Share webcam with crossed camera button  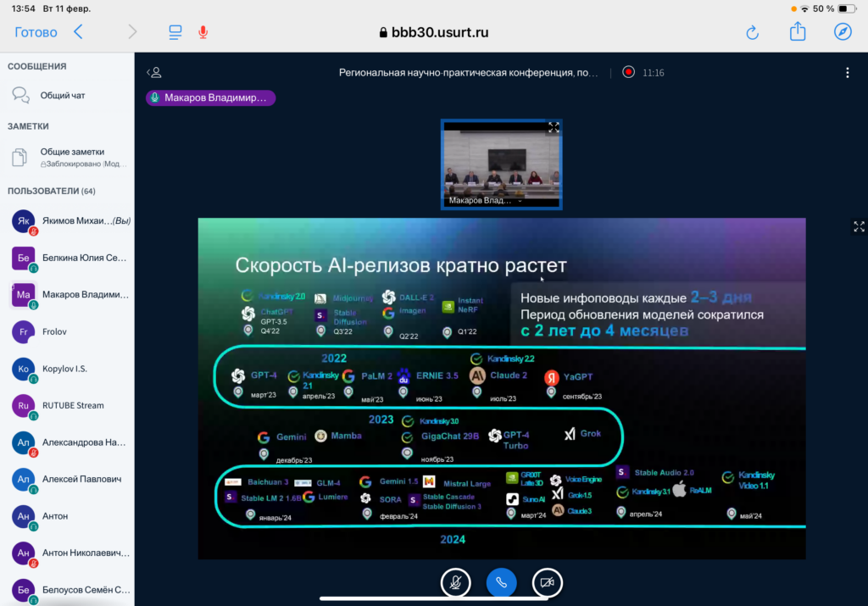tap(547, 583)
